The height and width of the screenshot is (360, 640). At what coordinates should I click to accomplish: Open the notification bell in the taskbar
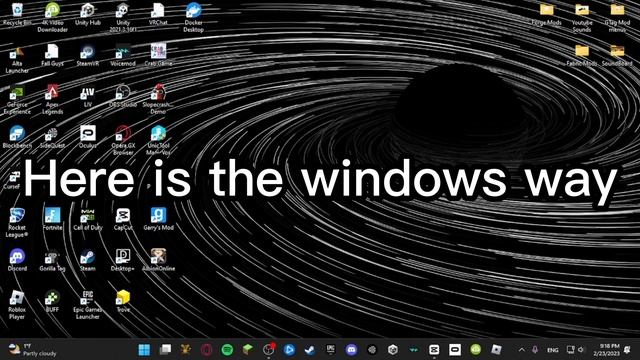point(628,350)
